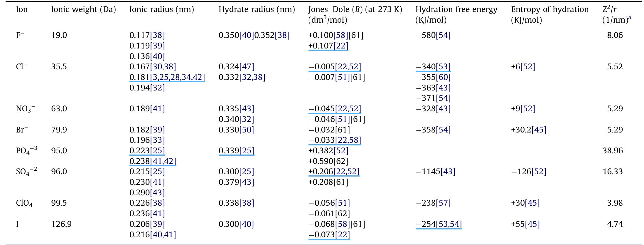Click the footnote marker 'a' after (1/nm)
Screen dimensions: 644x245
tap(629, 18)
